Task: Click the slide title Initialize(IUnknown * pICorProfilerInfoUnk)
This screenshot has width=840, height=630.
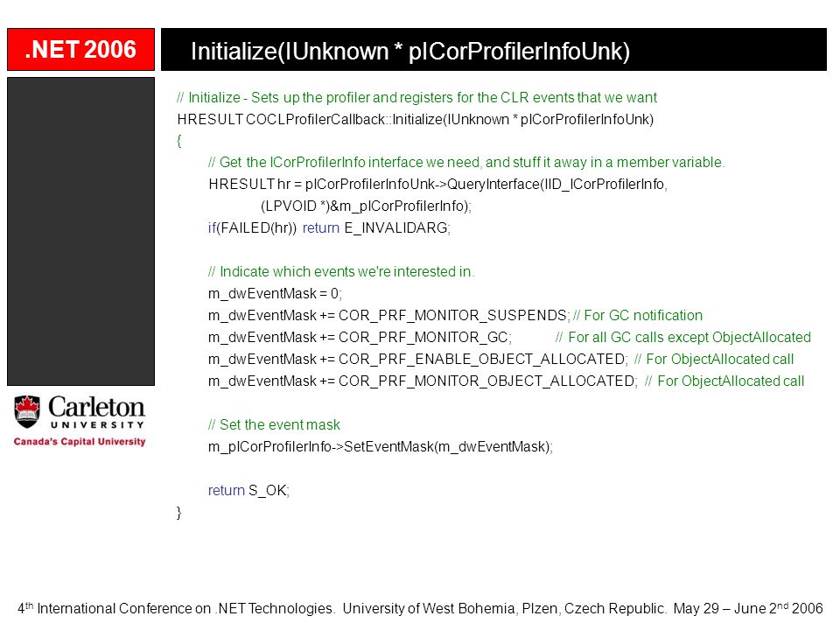Action: (410, 52)
